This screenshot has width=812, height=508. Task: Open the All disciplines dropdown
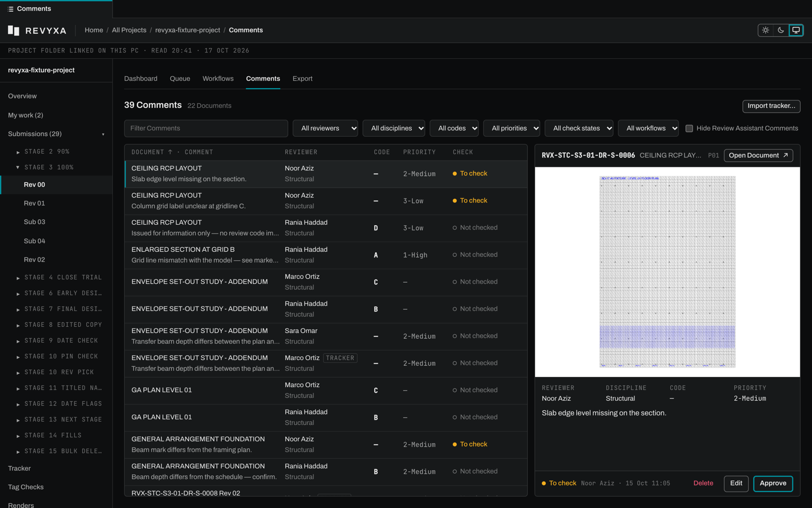point(394,129)
